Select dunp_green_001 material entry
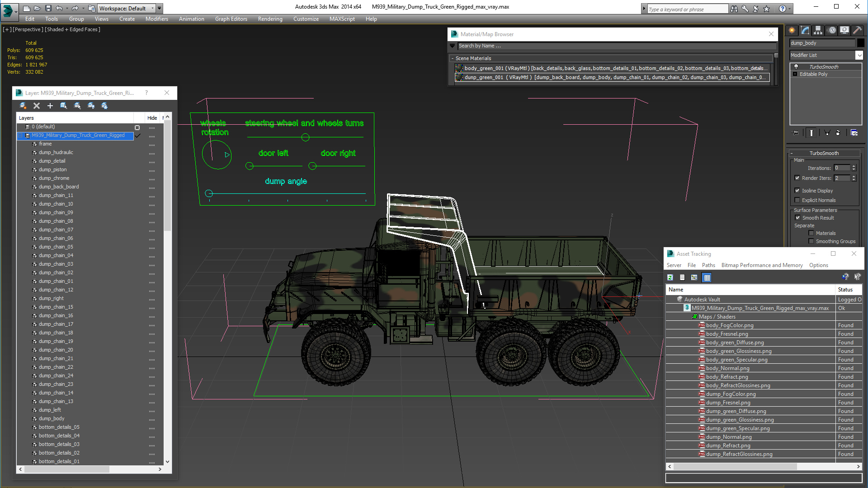The width and height of the screenshot is (868, 488). point(612,77)
